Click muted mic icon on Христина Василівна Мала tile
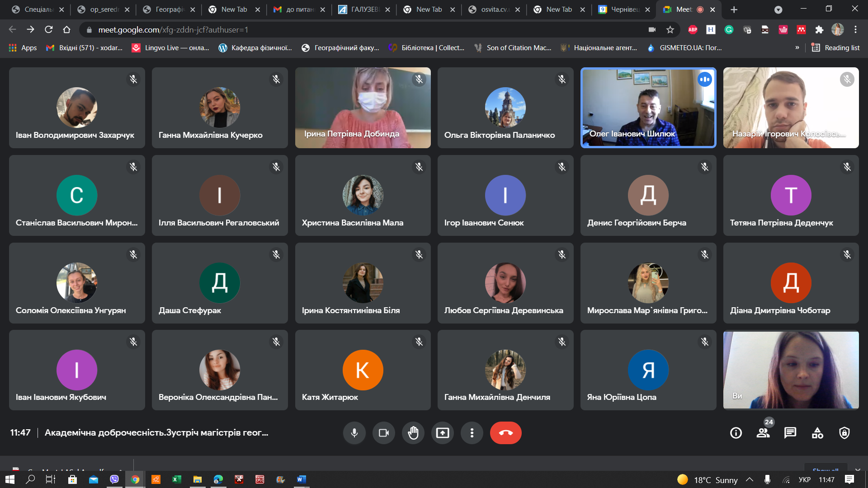This screenshot has width=868, height=488. coord(419,167)
